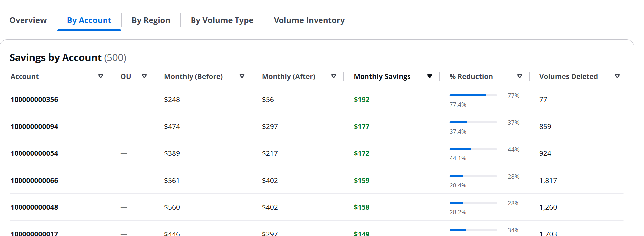Click the 77.4% reduction progress bar

[473, 95]
